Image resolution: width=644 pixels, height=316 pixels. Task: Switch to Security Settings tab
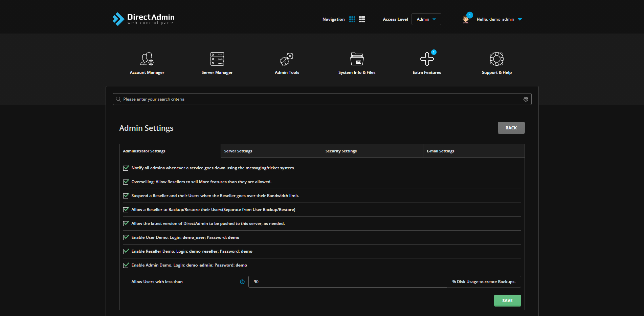coord(373,151)
